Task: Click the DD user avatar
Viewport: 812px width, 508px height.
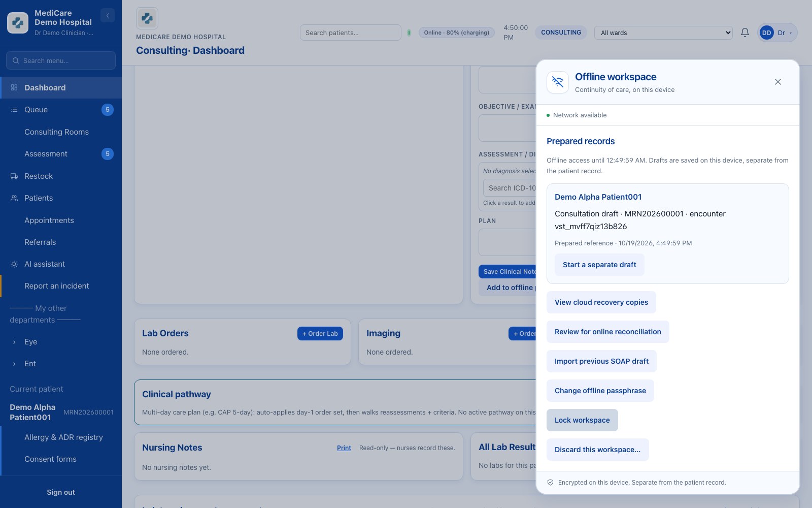Action: pos(766,33)
